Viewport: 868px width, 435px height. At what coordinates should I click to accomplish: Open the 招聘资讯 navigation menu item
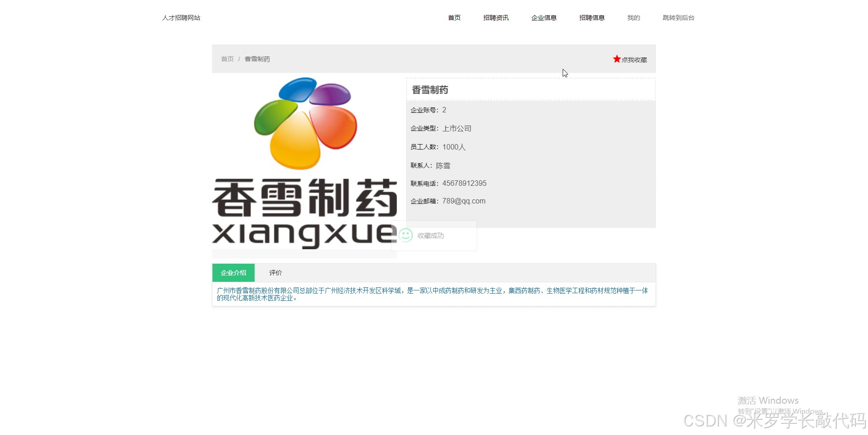pyautogui.click(x=496, y=18)
